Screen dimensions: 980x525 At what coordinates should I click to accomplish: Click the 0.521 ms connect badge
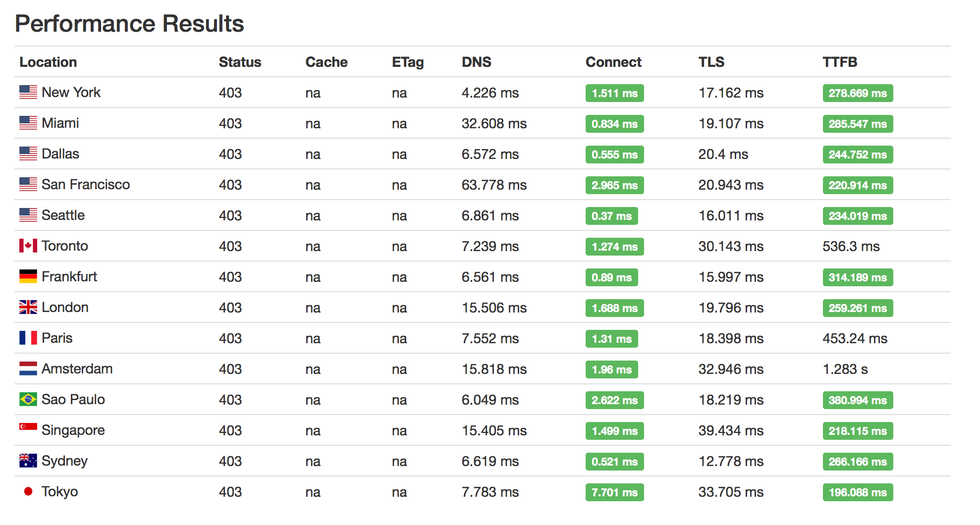coord(614,462)
